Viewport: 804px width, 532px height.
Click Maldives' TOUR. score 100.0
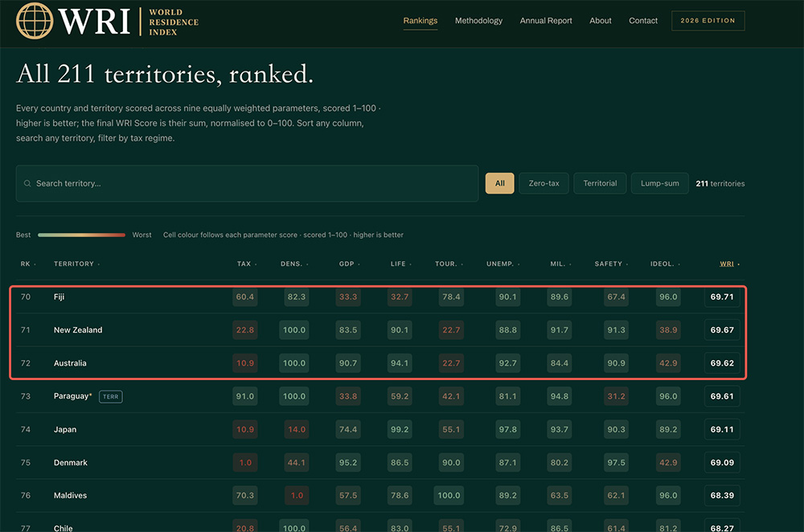(449, 496)
